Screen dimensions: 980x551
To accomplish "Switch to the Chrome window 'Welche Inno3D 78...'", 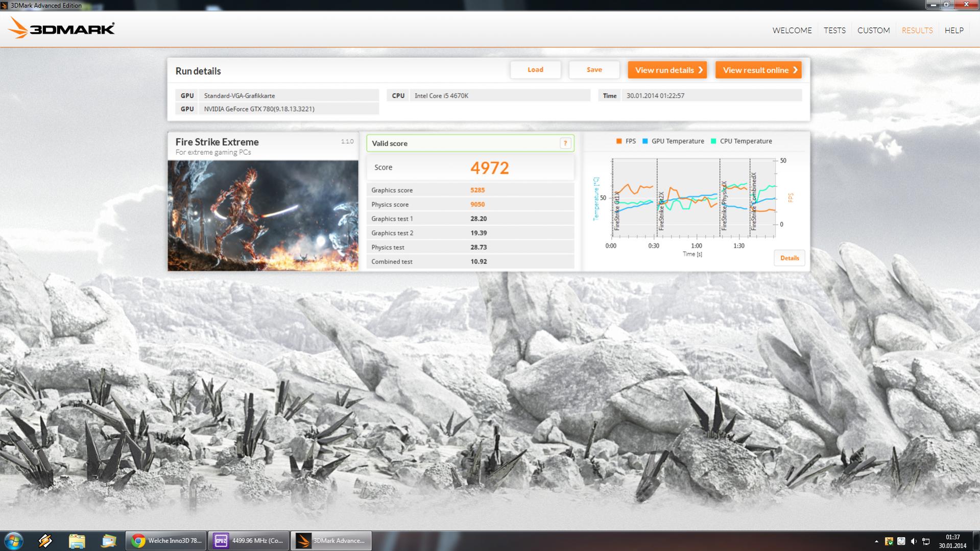I will (166, 541).
